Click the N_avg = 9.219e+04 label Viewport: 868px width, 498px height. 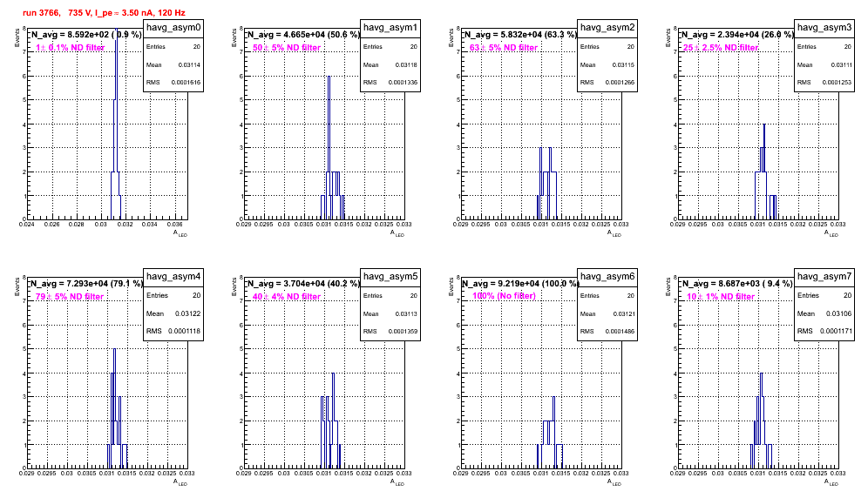[519, 284]
